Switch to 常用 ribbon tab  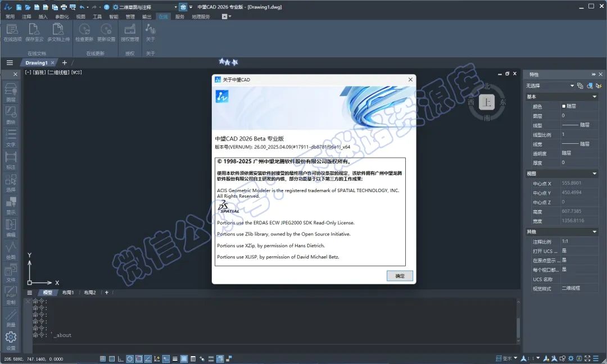10,17
